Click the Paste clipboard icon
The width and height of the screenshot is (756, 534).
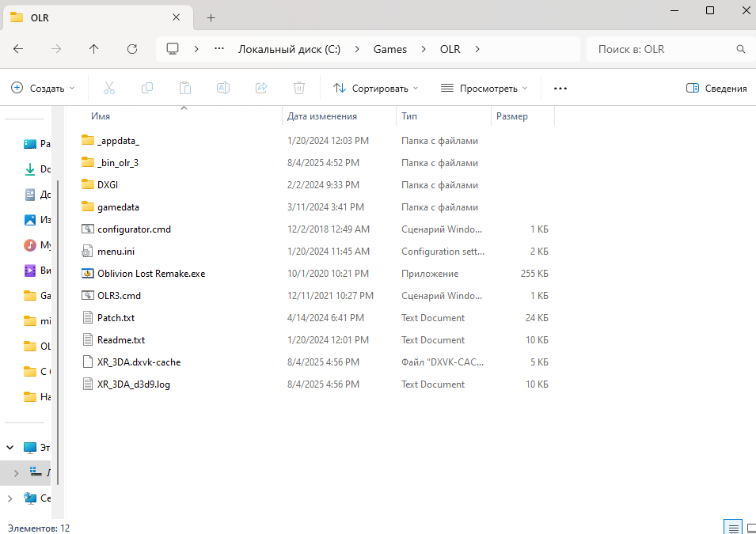[185, 88]
